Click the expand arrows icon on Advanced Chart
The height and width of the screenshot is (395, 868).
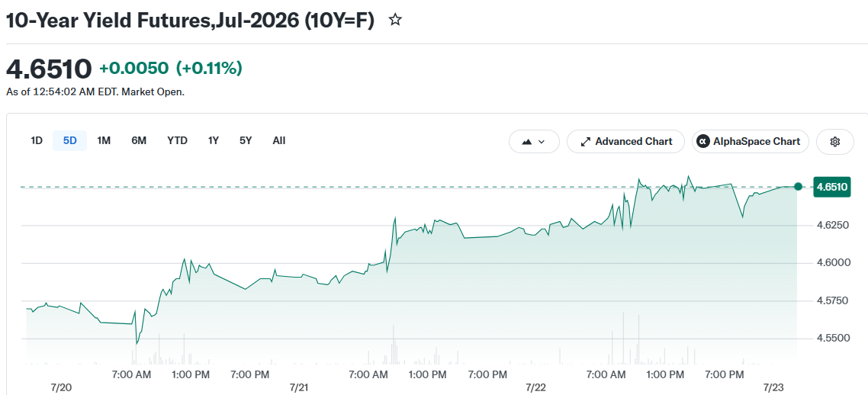tap(584, 142)
